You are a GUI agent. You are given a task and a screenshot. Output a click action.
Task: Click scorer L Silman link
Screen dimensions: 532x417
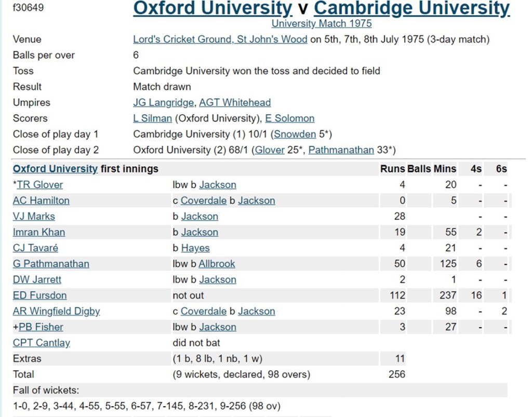[x=152, y=118]
